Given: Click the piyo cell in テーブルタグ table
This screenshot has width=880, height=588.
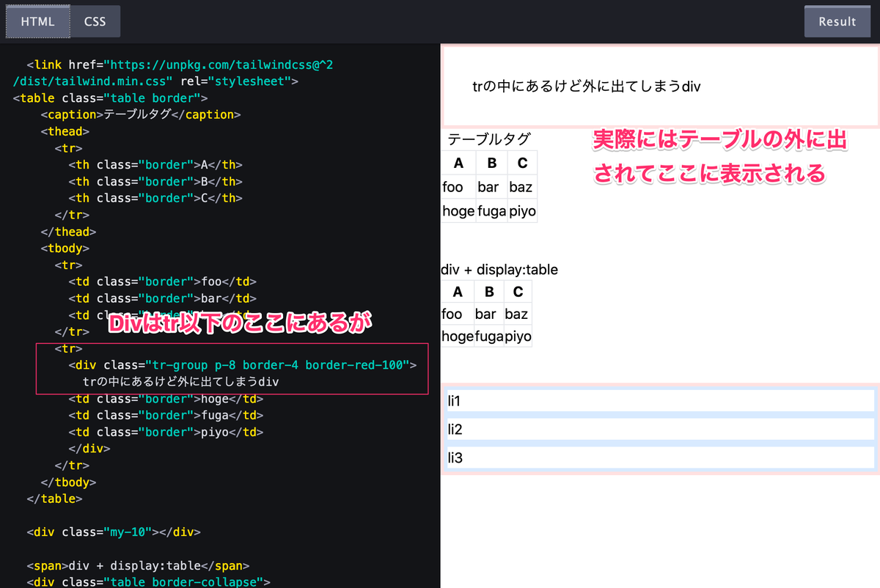Looking at the screenshot, I should 522,211.
